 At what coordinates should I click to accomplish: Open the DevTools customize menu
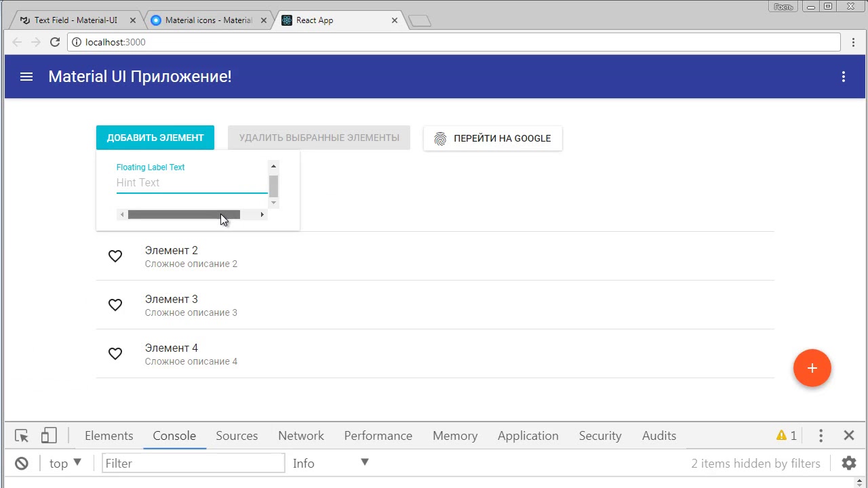tap(821, 436)
